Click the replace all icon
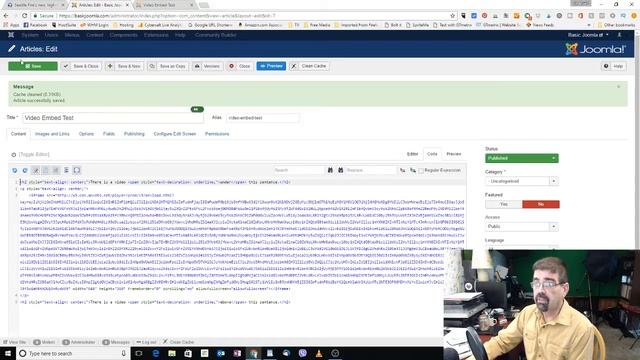Viewport: 640px width, 360px height. pos(413,170)
